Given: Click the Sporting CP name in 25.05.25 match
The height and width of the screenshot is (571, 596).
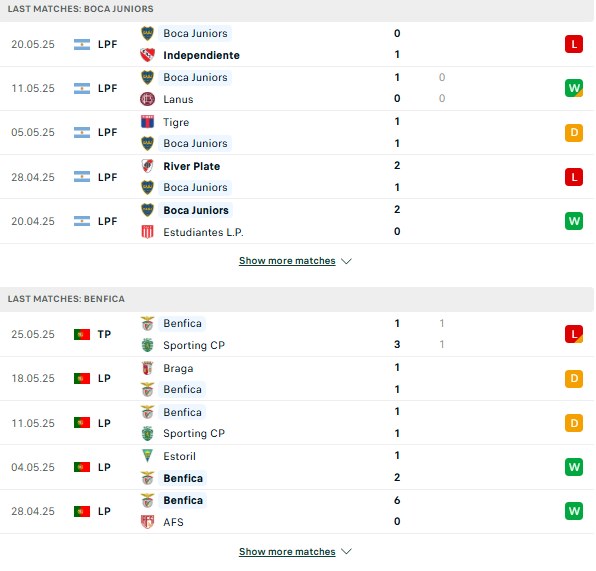Looking at the screenshot, I should click(194, 345).
